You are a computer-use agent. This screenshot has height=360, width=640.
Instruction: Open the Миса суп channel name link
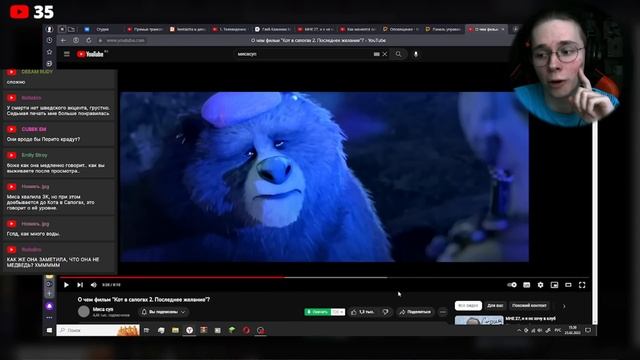[103, 309]
